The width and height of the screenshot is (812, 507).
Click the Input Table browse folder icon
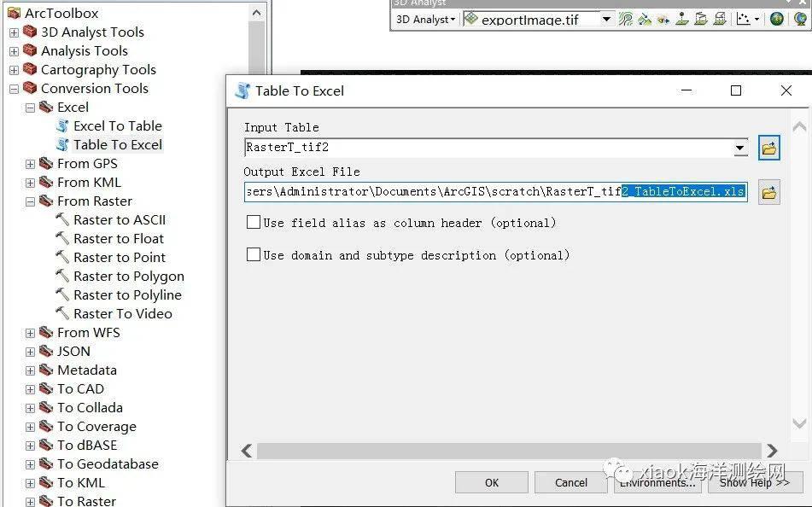coord(769,149)
